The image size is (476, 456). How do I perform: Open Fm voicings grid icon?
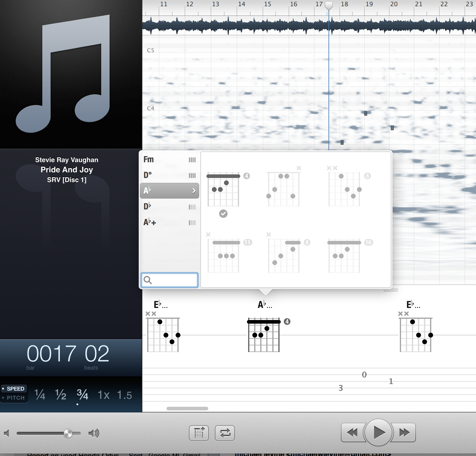[192, 160]
